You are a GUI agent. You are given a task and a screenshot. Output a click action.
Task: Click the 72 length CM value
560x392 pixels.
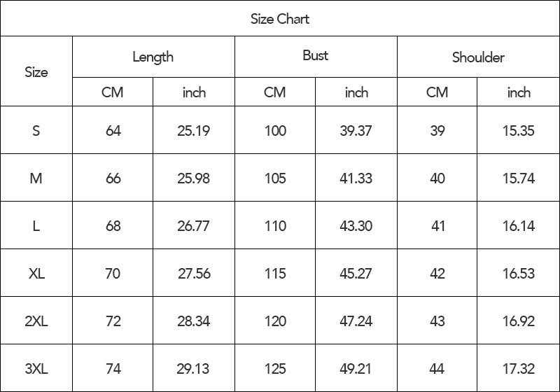pos(113,321)
